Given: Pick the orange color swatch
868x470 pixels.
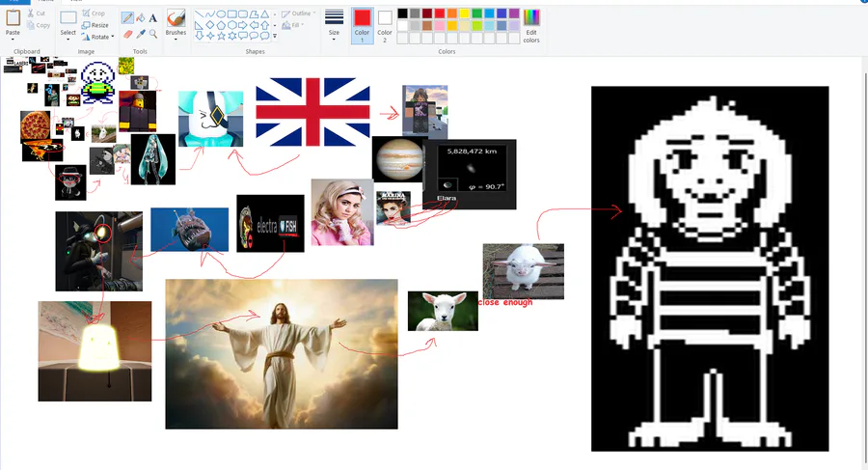Looking at the screenshot, I should 452,14.
